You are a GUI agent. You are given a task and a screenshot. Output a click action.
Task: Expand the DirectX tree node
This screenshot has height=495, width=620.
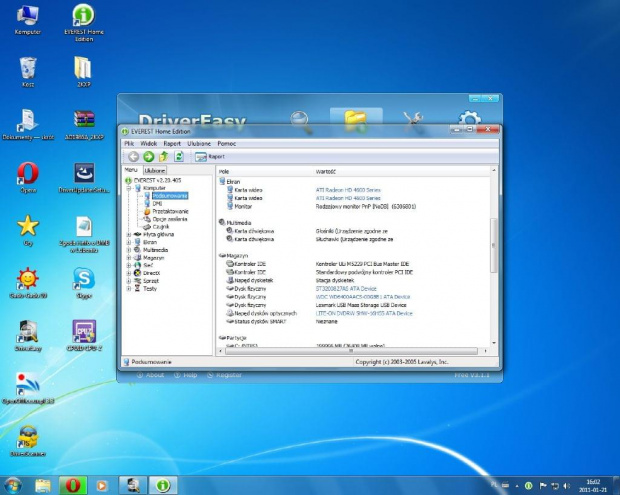[x=129, y=273]
